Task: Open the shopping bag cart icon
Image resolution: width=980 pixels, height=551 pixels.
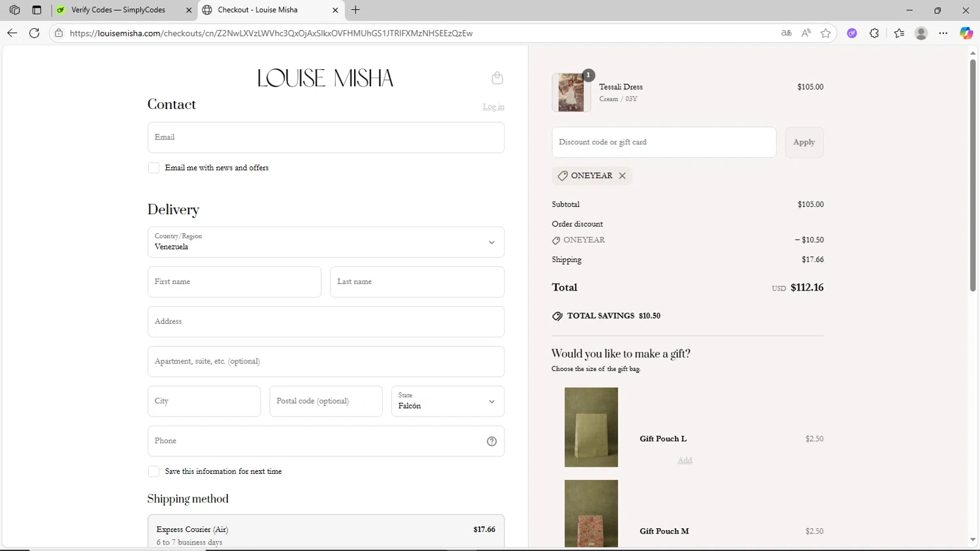Action: click(497, 78)
